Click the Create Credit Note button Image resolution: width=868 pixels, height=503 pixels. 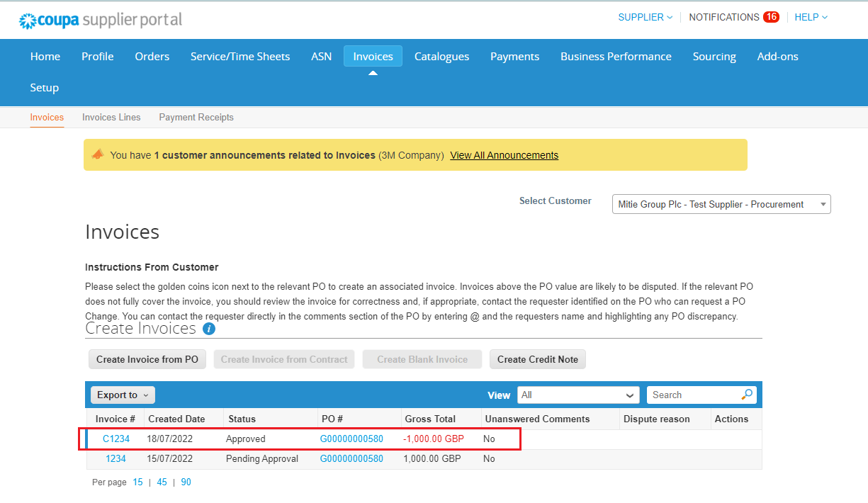pyautogui.click(x=538, y=359)
